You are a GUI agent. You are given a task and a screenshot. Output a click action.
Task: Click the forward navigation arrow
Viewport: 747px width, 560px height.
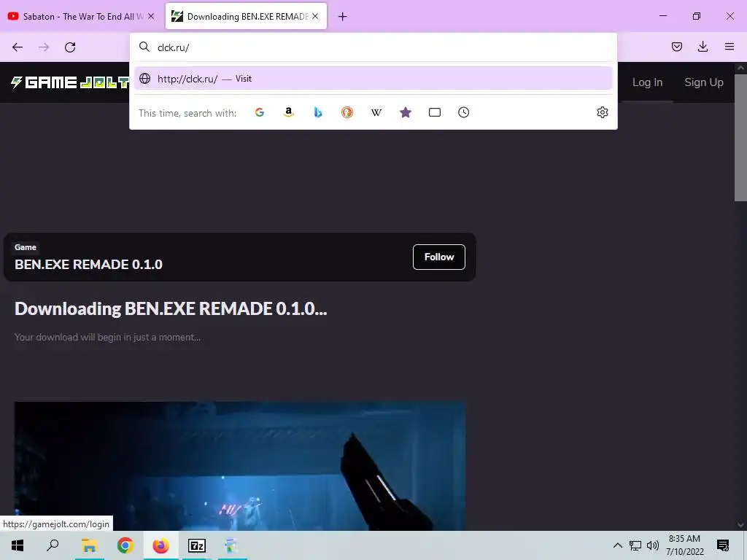click(44, 47)
